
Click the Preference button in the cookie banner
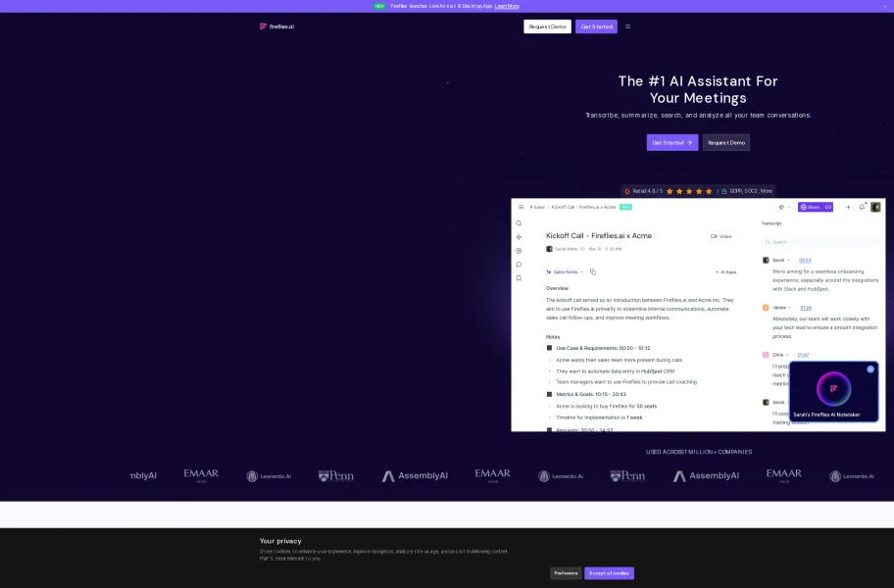[567, 573]
